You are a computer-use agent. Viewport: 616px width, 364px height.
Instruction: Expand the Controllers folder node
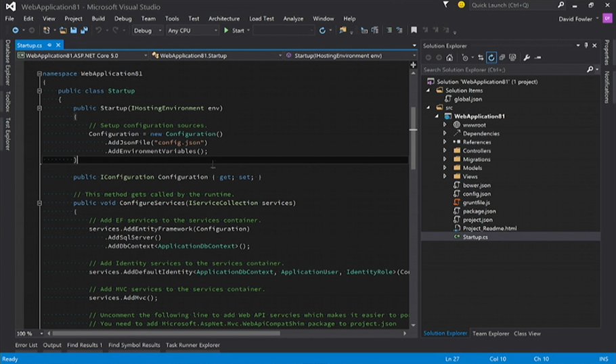click(445, 151)
